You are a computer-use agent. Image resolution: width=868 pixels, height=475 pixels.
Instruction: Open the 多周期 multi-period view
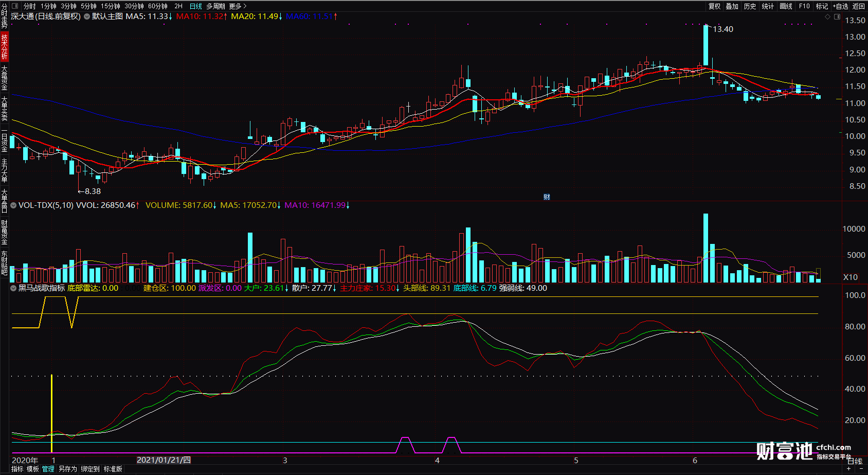pos(215,6)
